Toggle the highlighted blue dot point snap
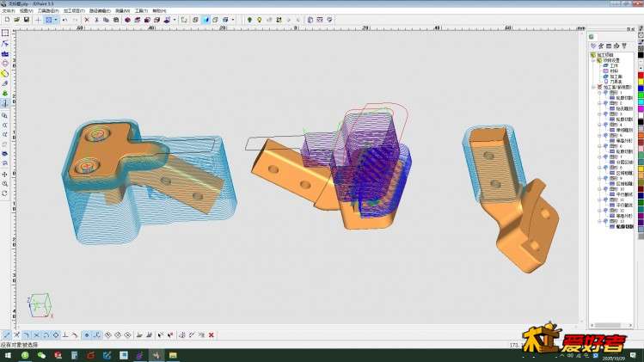The width and height of the screenshot is (644, 362). click(x=87, y=335)
